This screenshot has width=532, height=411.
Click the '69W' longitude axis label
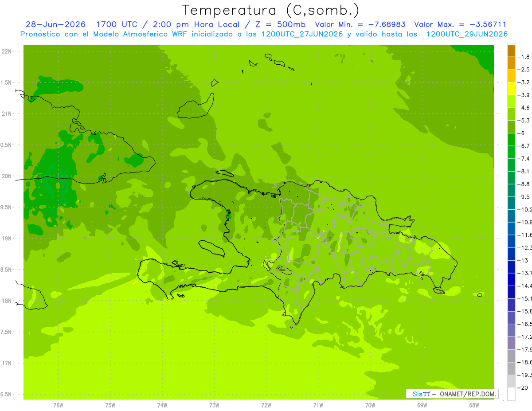(x=422, y=405)
